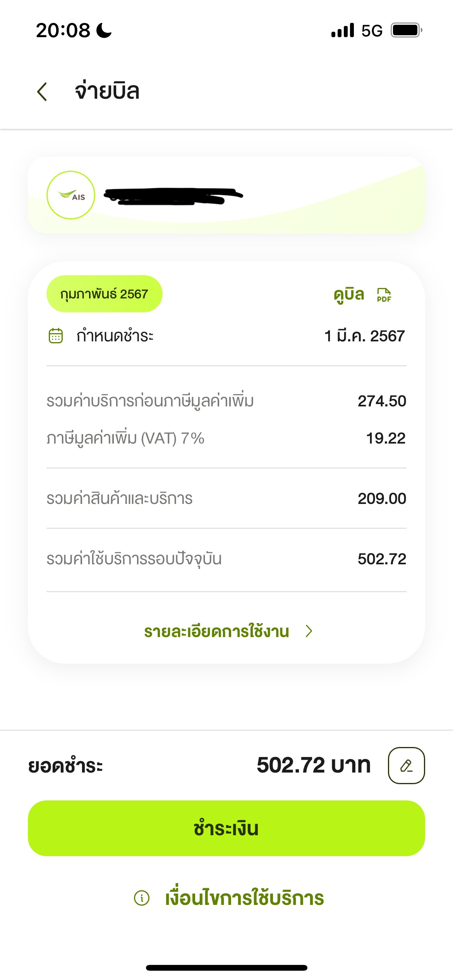
Task: Edit payment amount with pencil icon
Action: (406, 766)
